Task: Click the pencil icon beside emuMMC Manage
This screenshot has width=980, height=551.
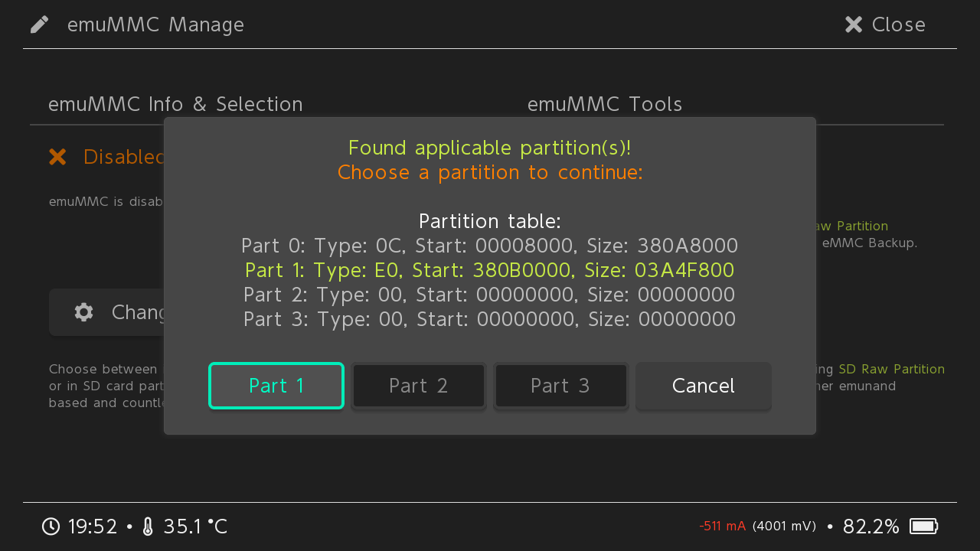Action: click(40, 25)
